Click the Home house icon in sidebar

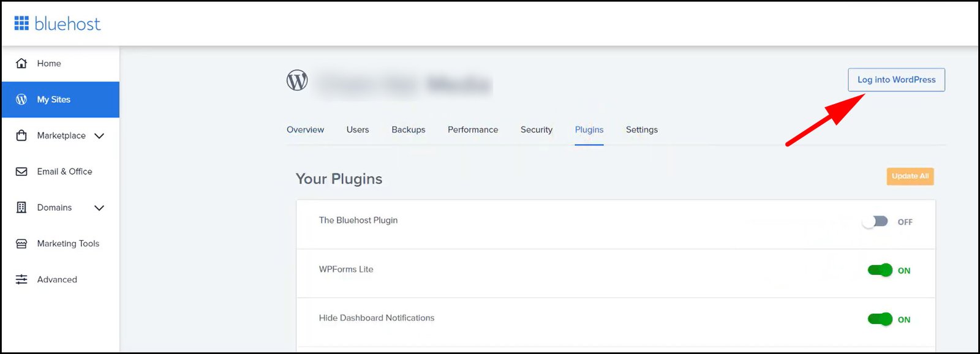pos(21,63)
